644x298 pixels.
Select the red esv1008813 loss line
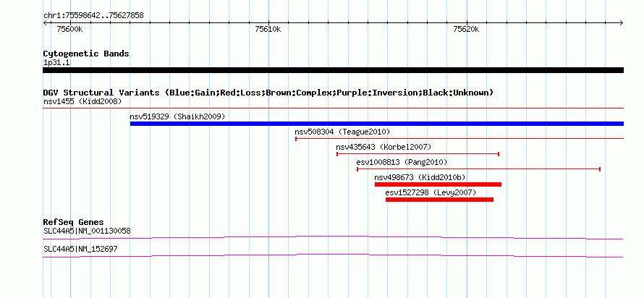[479, 169]
